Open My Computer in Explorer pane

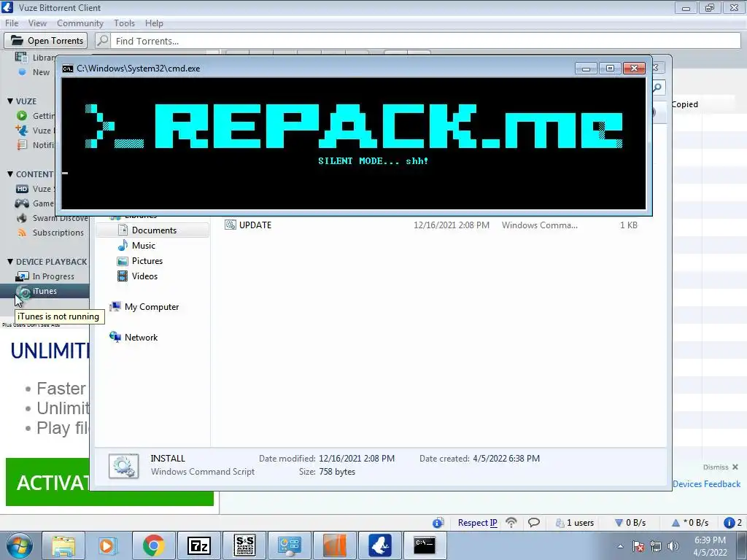152,307
